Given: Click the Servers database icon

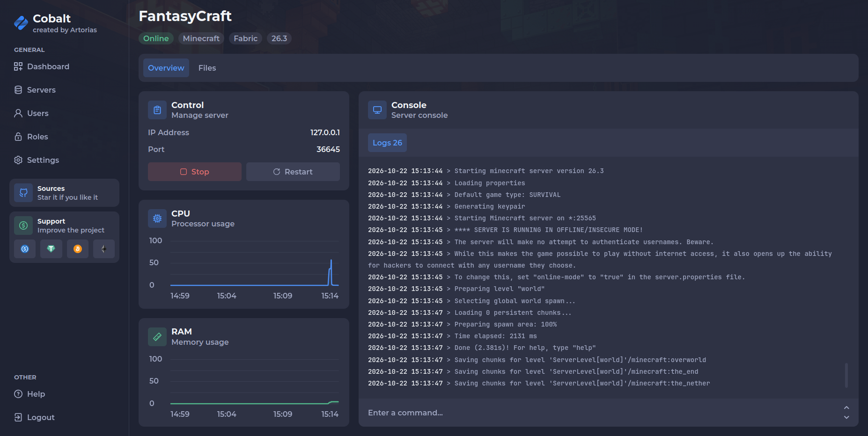Looking at the screenshot, I should click(x=18, y=90).
